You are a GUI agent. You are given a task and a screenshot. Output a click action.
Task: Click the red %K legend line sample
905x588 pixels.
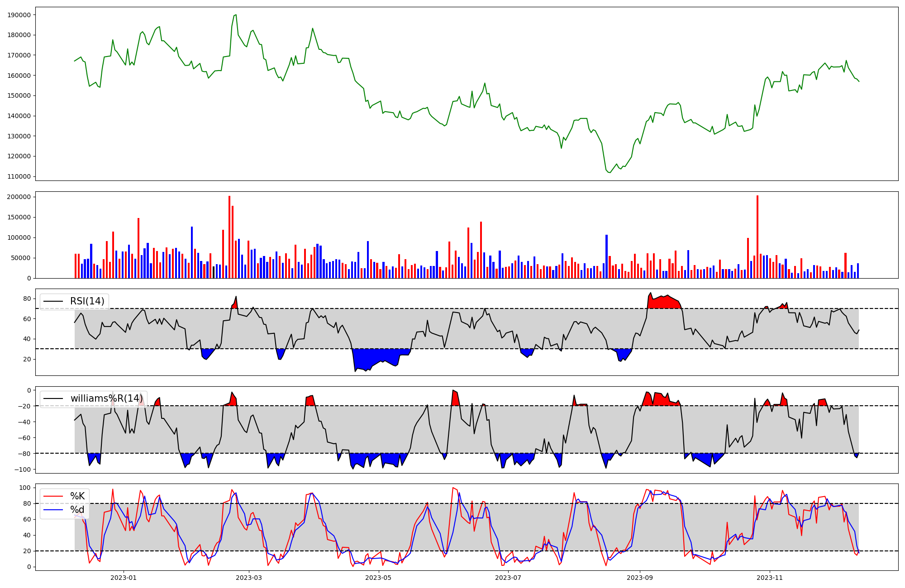(x=52, y=496)
